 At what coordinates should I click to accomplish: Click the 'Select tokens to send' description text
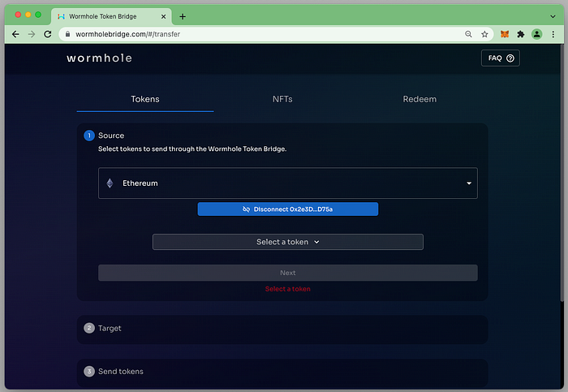tap(192, 149)
